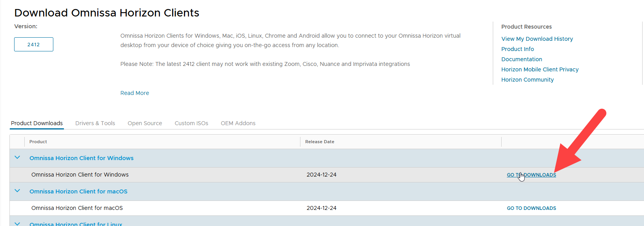Open the Open Source tab
The height and width of the screenshot is (226, 644).
[145, 123]
